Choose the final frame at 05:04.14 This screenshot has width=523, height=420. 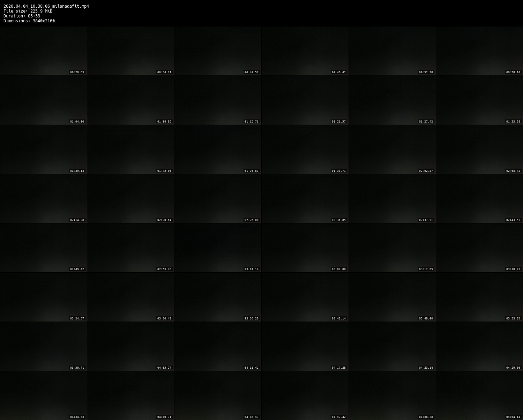coord(479,396)
